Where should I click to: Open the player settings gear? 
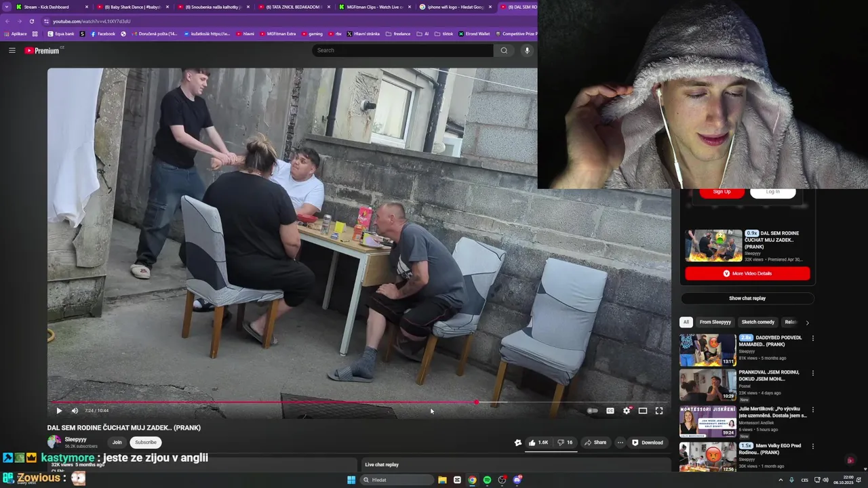(627, 411)
